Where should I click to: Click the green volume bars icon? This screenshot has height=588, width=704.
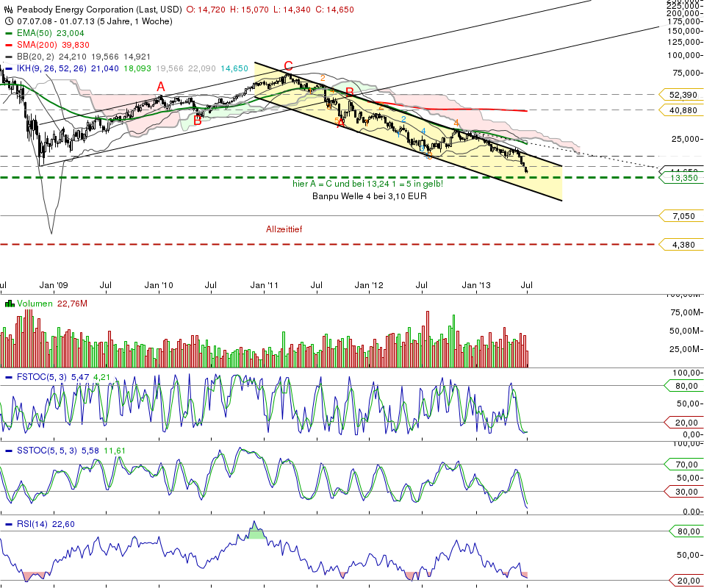[10, 304]
